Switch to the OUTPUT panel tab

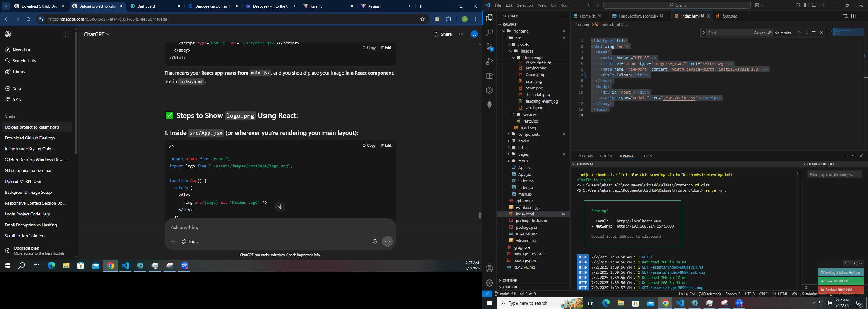pyautogui.click(x=606, y=156)
